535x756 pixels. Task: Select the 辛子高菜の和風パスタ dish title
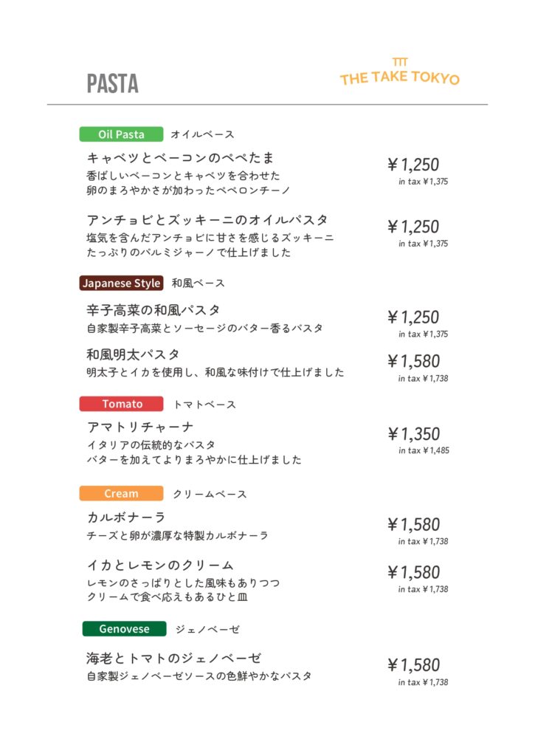pos(153,310)
